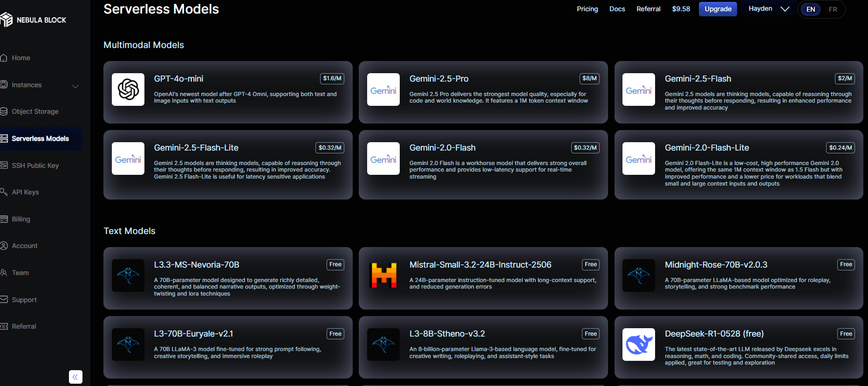This screenshot has height=386, width=868.
Task: Click the SSH Public Key sidebar icon
Action: tap(4, 165)
